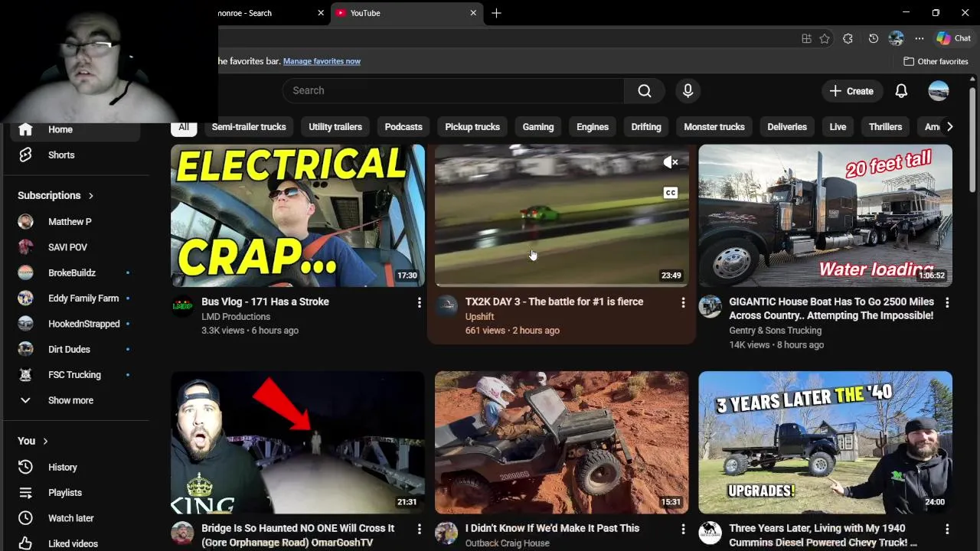
Task: Click the search magnifier button
Action: pyautogui.click(x=645, y=90)
